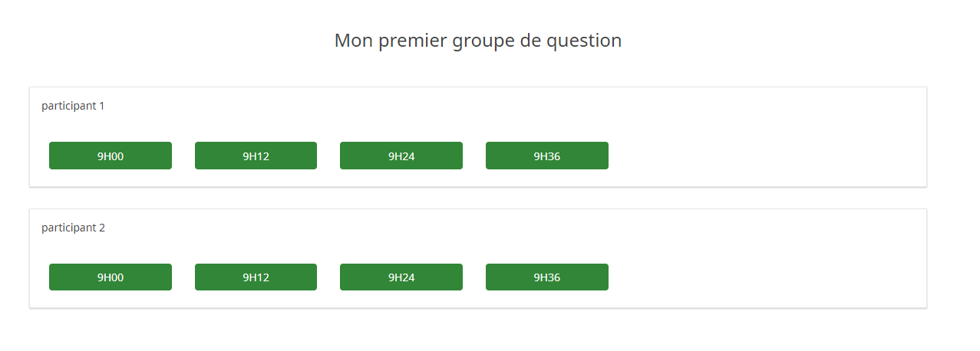Click the word "groupe" in the heading
980x351 pixels.
(x=482, y=41)
